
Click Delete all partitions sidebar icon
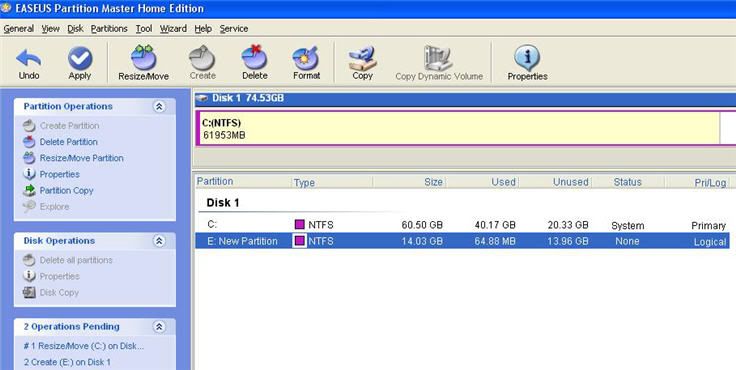[29, 260]
